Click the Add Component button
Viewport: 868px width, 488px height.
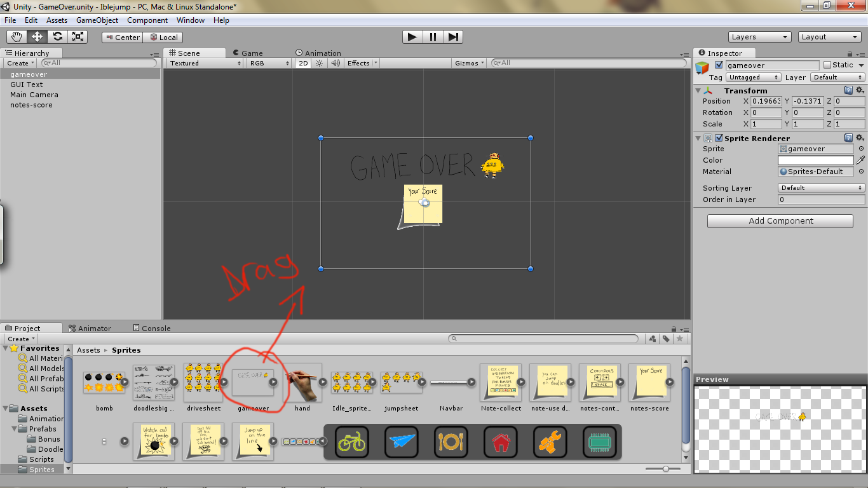[x=780, y=220]
